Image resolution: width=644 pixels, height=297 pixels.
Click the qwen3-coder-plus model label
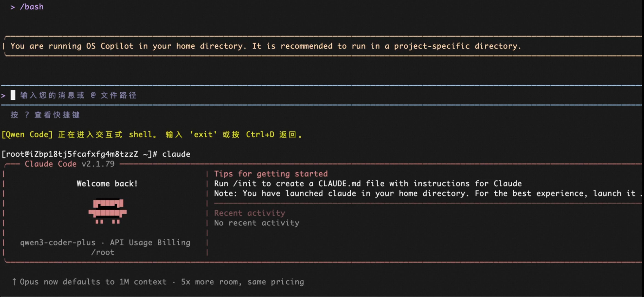(x=58, y=242)
